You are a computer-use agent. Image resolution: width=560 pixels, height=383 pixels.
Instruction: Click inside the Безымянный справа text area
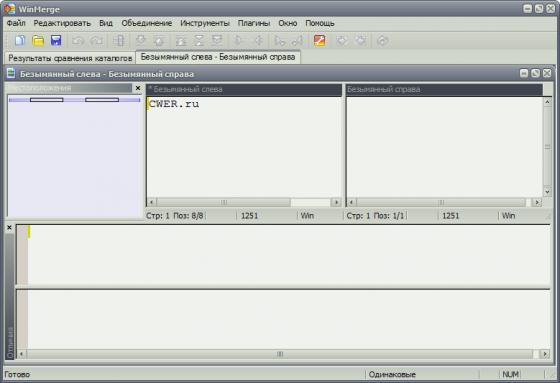(444, 146)
